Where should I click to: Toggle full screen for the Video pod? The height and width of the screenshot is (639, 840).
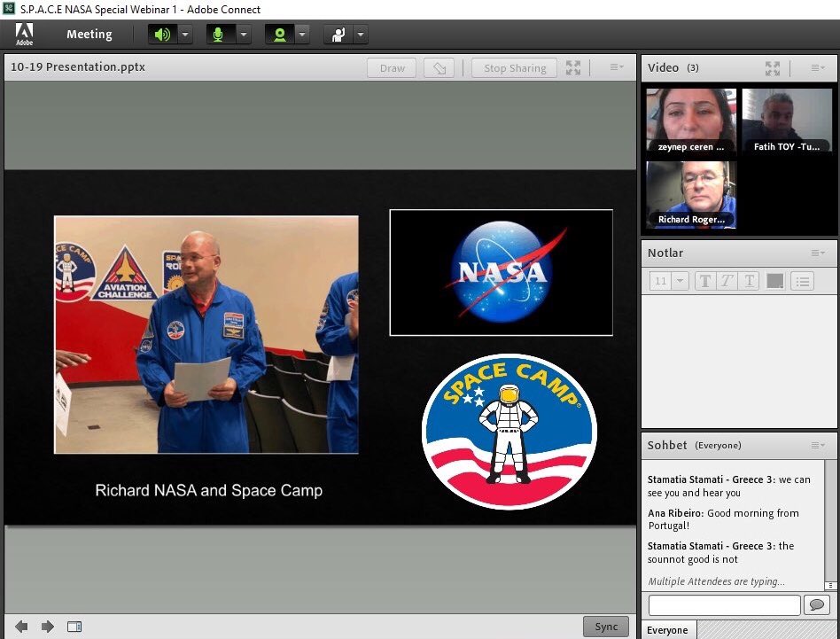click(x=773, y=67)
